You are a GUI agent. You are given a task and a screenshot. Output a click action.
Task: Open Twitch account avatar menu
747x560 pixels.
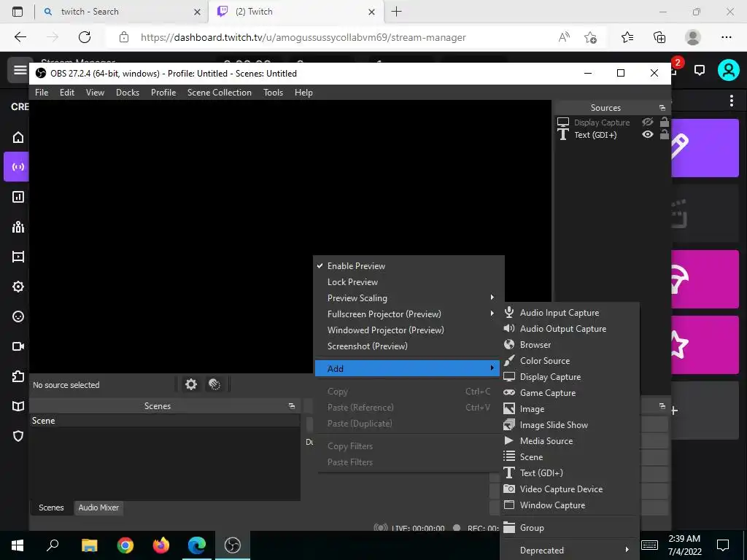pyautogui.click(x=729, y=71)
